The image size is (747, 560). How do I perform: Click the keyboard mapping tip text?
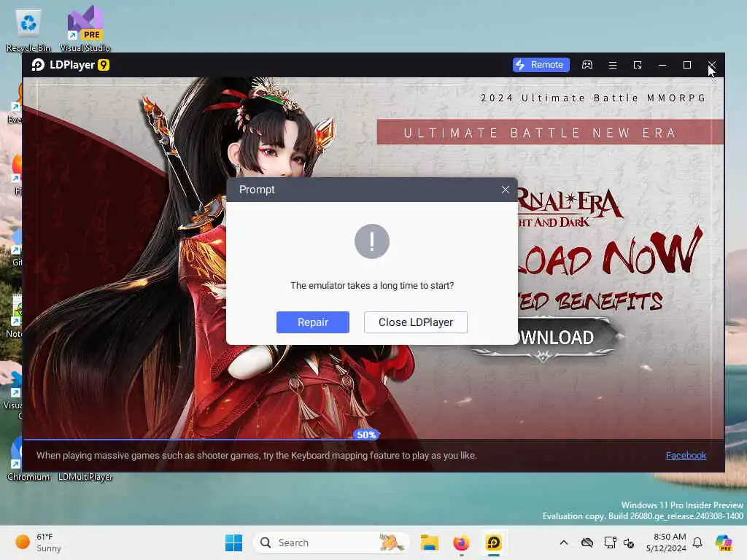click(256, 455)
